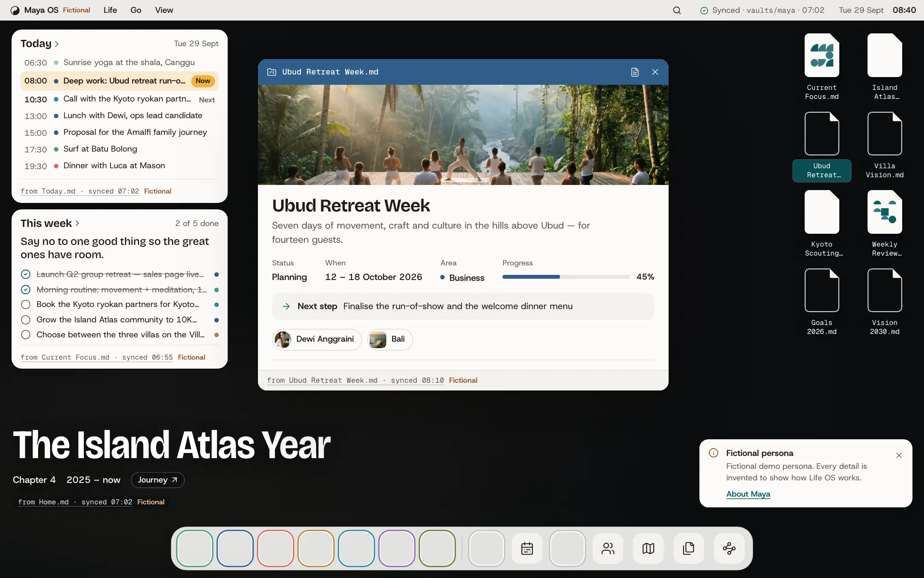The image size is (924, 578).
Task: Open the stacked files icon in the dock
Action: pyautogui.click(x=689, y=548)
